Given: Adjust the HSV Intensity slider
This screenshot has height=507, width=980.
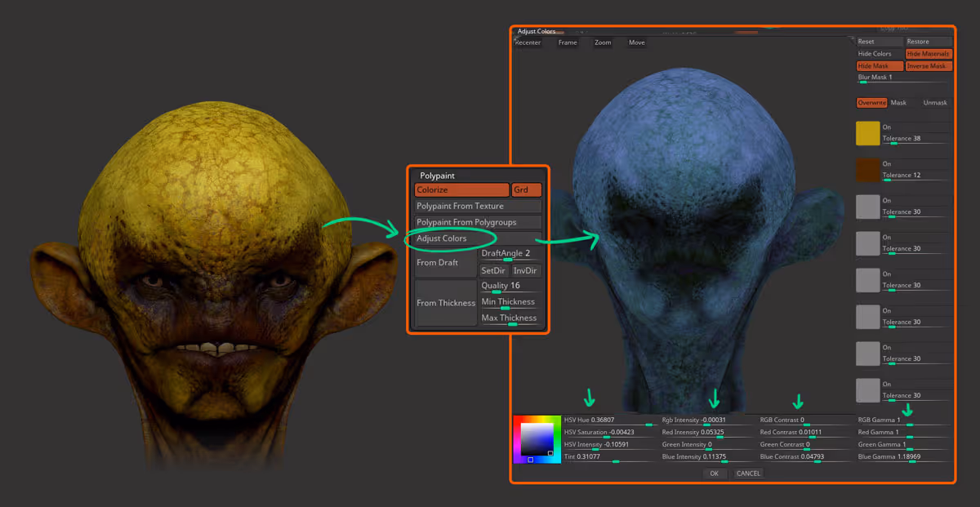Looking at the screenshot, I should (610, 446).
